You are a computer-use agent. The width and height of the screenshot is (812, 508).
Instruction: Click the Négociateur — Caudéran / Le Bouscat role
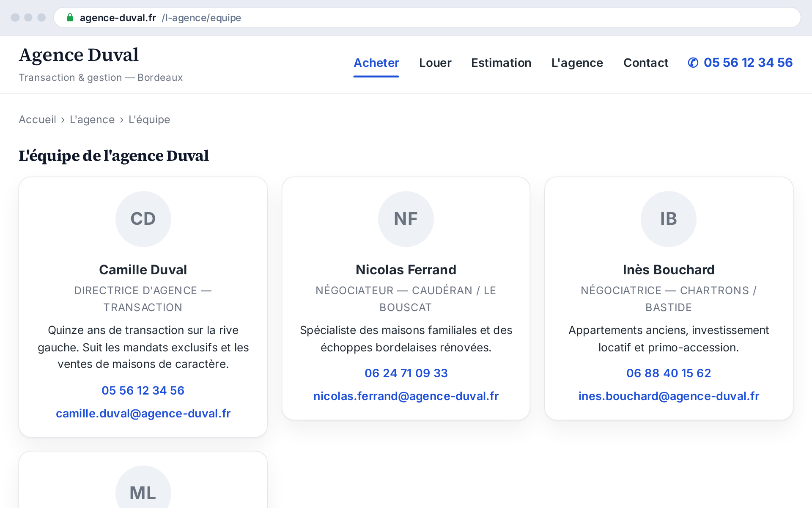point(406,299)
